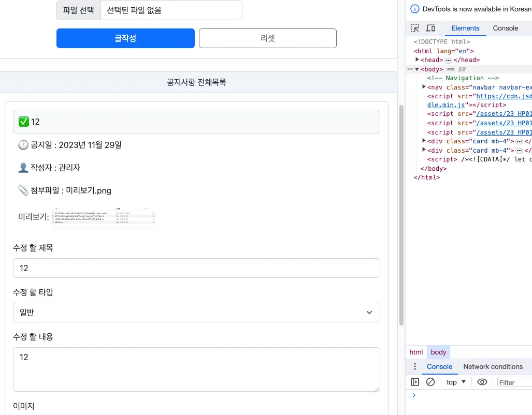Open third /assets/23_HP01 script link
The height and width of the screenshot is (415, 532).
(x=504, y=132)
